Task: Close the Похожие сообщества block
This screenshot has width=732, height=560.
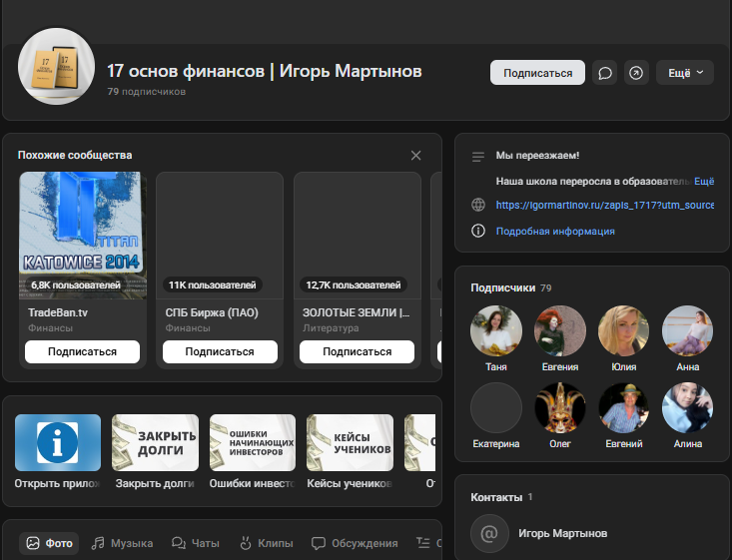Action: point(416,156)
